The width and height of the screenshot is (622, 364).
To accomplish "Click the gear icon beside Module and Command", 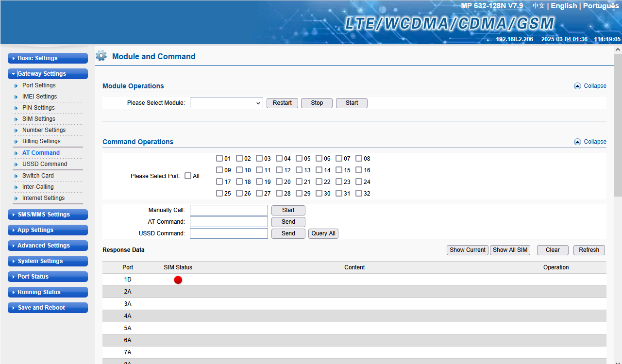I will [101, 56].
